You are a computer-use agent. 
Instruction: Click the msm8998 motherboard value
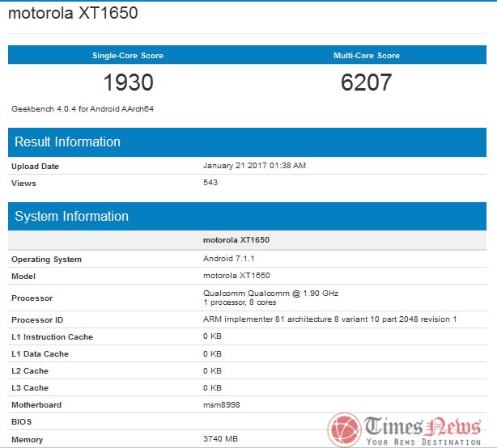pos(220,404)
